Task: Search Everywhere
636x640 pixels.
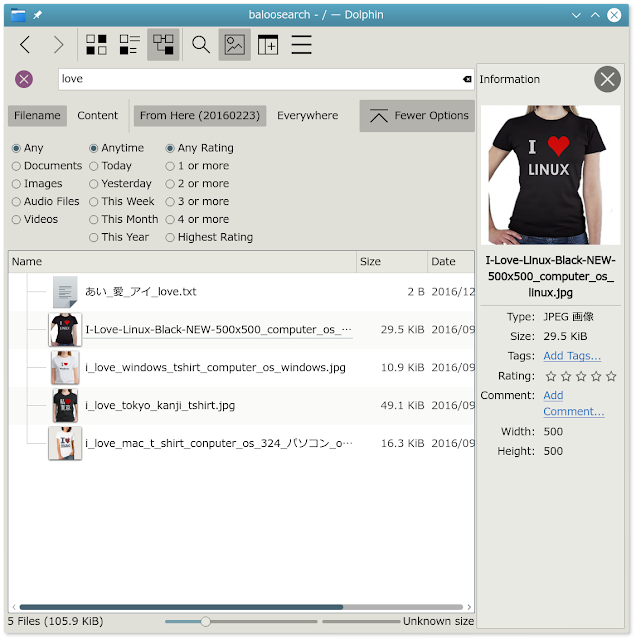Action: (307, 116)
